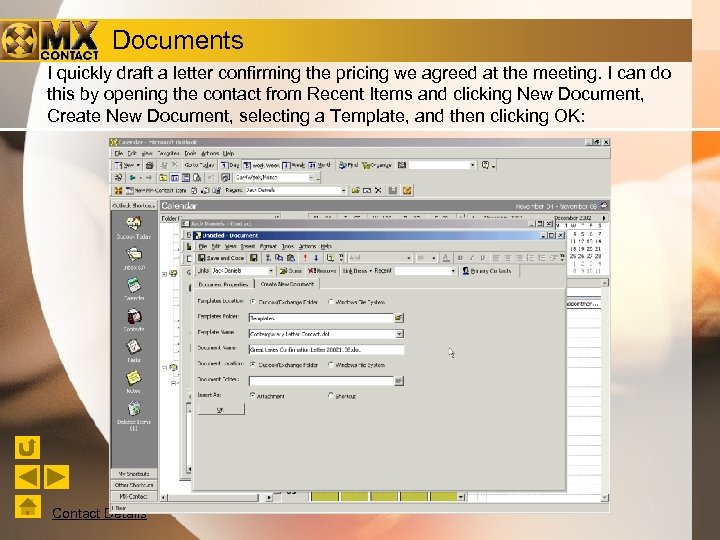Open Calendar shortcut in Outlook bar

click(134, 289)
